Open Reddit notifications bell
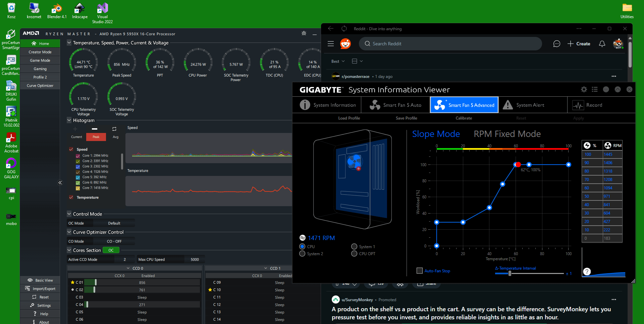This screenshot has height=324, width=644. (602, 44)
